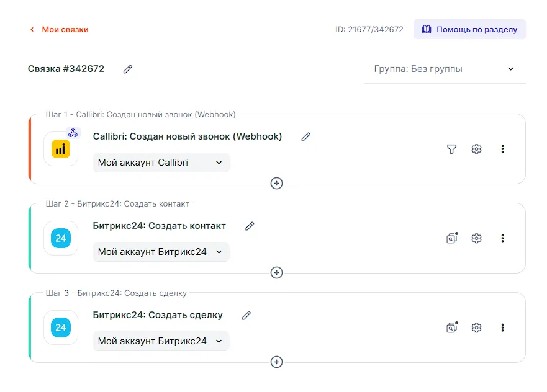Open three-dot menu for Callibri step

[502, 149]
